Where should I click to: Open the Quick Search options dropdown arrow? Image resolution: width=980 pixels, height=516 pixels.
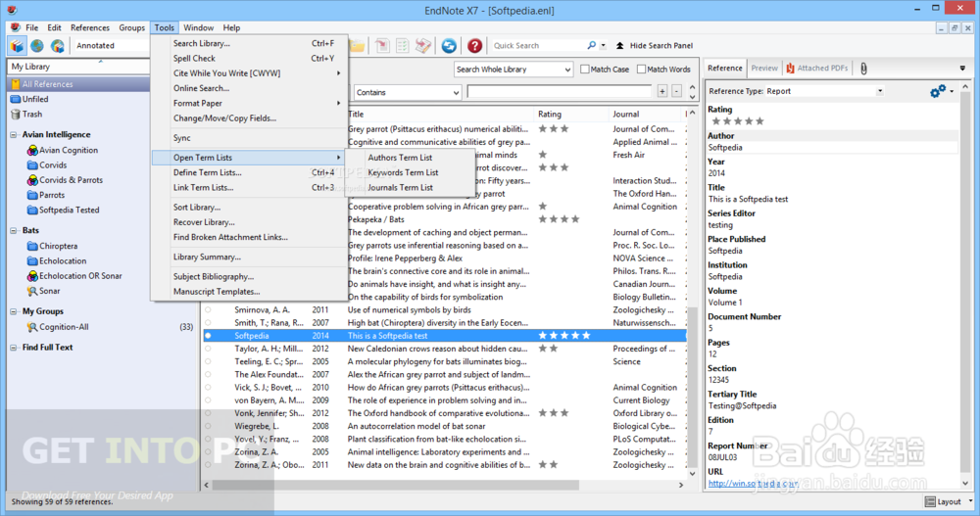point(603,46)
